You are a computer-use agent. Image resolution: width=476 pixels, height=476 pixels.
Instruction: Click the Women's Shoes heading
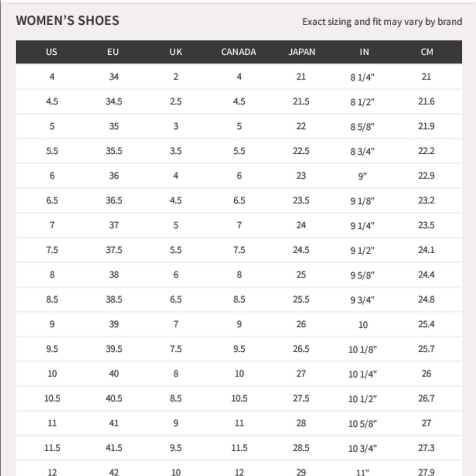pos(68,20)
